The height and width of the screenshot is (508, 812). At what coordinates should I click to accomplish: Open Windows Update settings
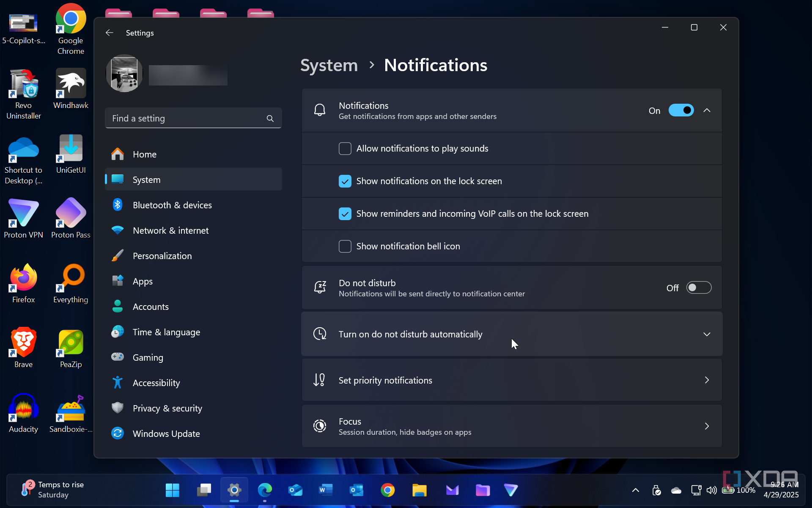(x=193, y=433)
